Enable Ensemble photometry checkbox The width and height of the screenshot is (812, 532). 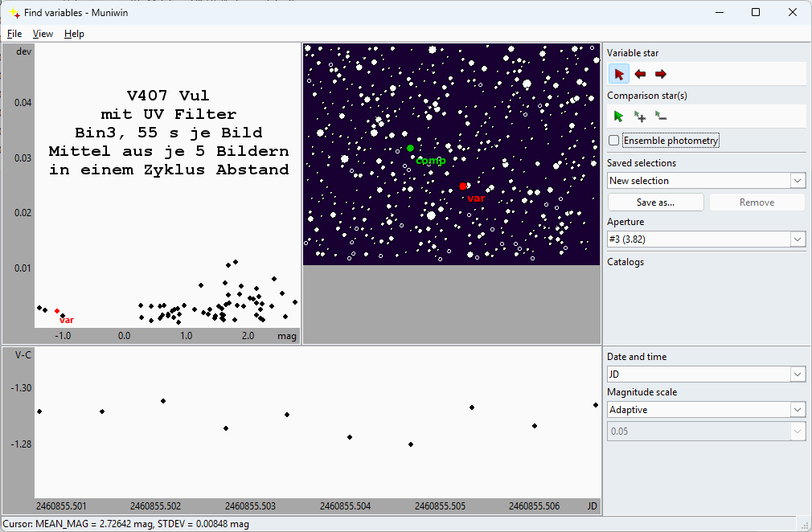[x=614, y=141]
